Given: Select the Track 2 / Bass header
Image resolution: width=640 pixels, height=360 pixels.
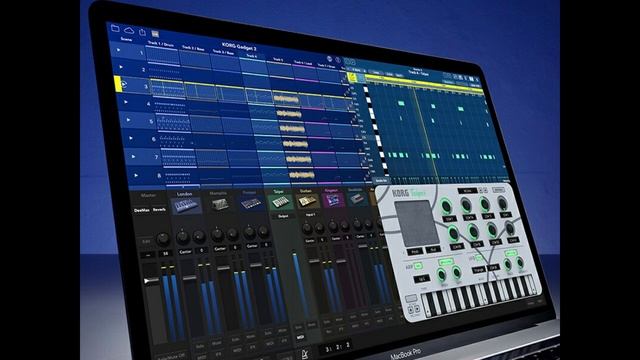Looking at the screenshot, I should coord(193,48).
